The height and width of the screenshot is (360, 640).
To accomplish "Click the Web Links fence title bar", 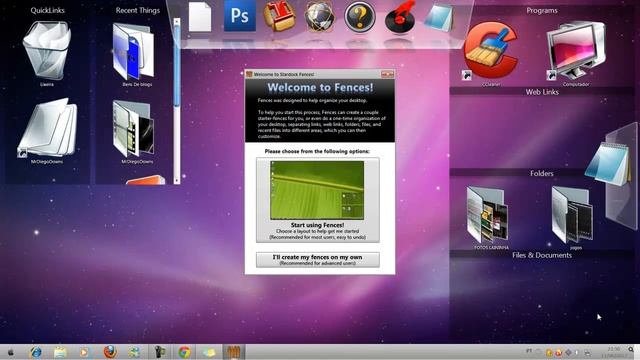I will point(542,92).
